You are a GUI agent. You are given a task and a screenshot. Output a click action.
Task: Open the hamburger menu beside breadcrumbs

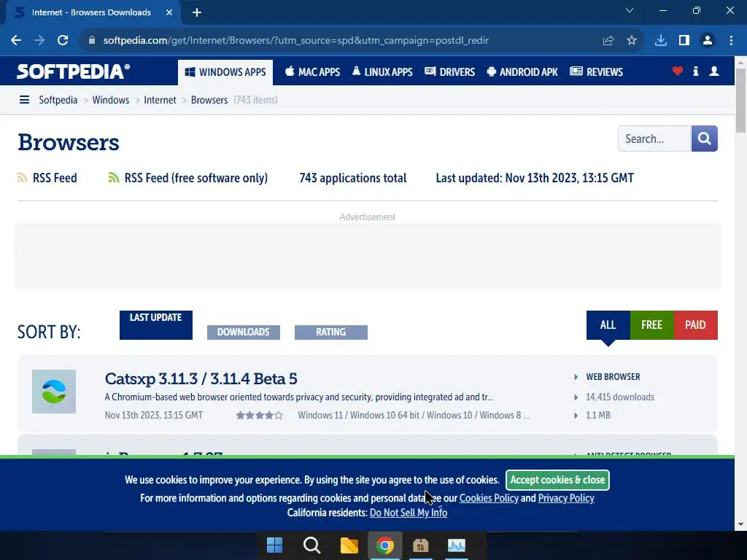coord(24,100)
